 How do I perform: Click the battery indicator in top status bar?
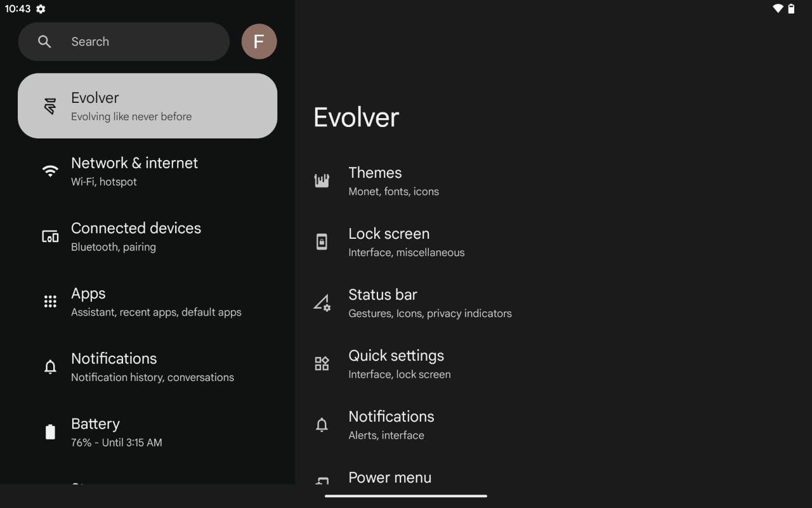tap(791, 9)
